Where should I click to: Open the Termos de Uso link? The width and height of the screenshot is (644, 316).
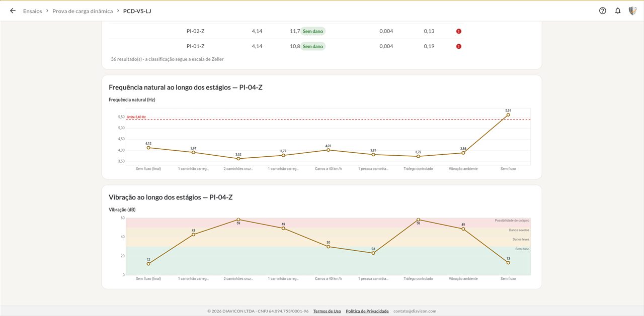point(327,311)
